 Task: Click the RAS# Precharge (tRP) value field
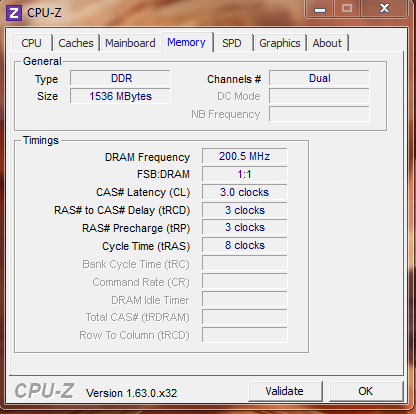coord(245,228)
